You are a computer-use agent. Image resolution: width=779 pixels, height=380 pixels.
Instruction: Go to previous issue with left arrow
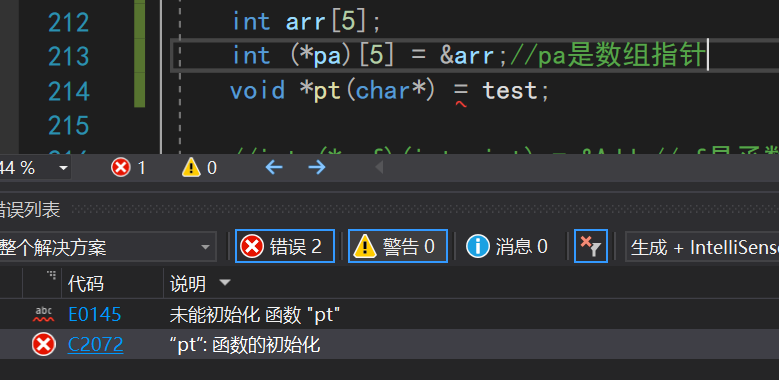274,167
